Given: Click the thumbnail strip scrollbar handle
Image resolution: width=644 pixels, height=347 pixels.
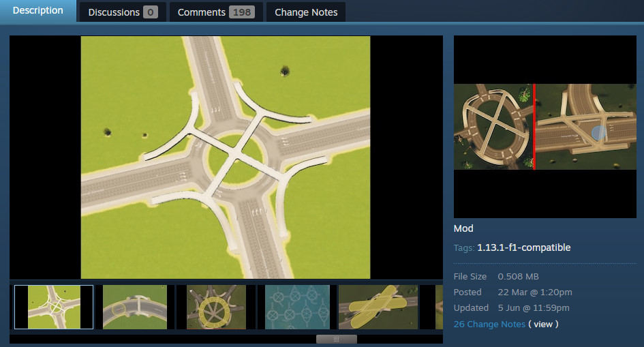Looking at the screenshot, I should coord(337,340).
